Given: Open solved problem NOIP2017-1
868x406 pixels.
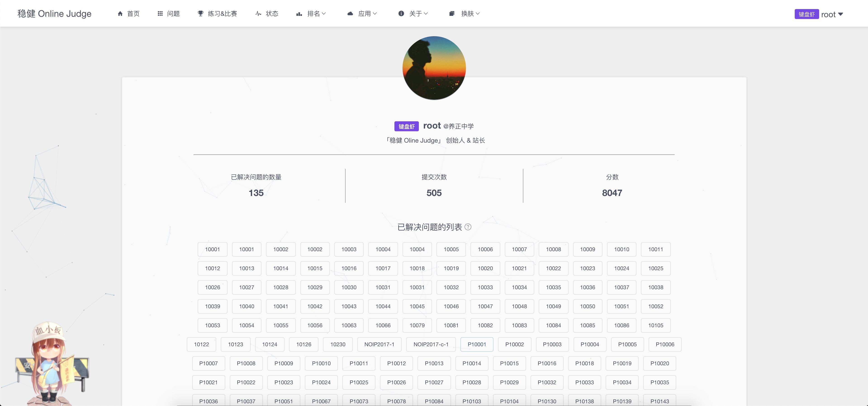Looking at the screenshot, I should pyautogui.click(x=379, y=344).
